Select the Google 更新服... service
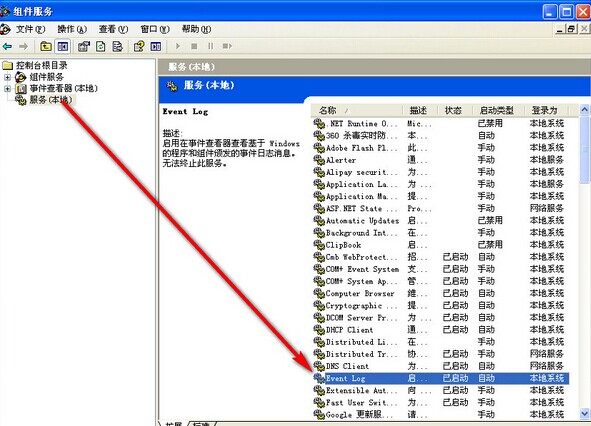Image resolution: width=591 pixels, height=426 pixels. tap(440, 415)
